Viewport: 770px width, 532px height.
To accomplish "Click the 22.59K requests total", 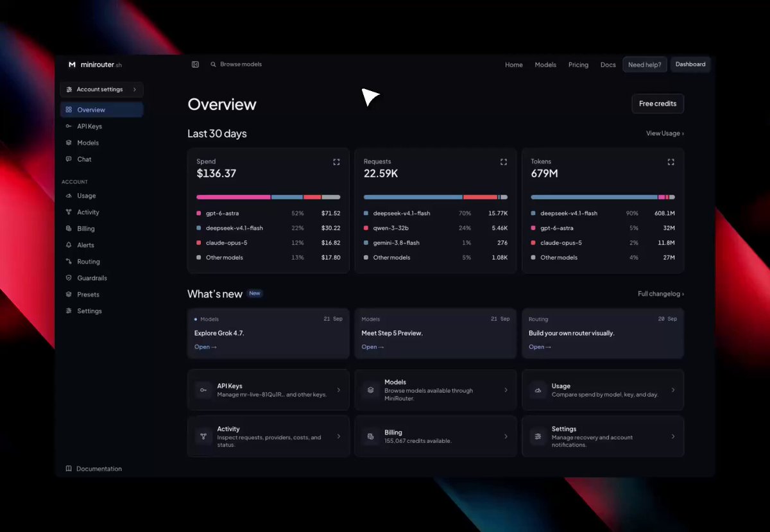I will point(381,173).
